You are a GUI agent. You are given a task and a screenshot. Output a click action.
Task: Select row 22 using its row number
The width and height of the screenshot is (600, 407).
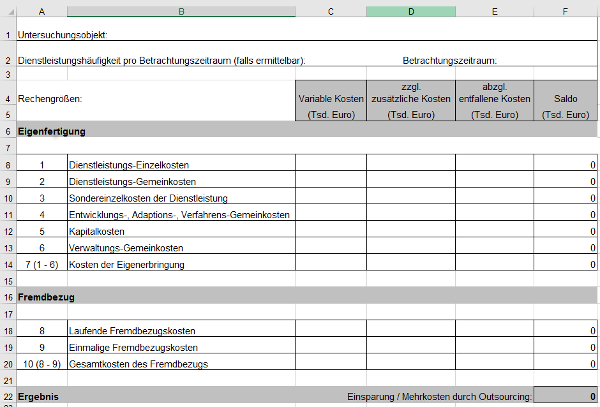[x=8, y=397]
